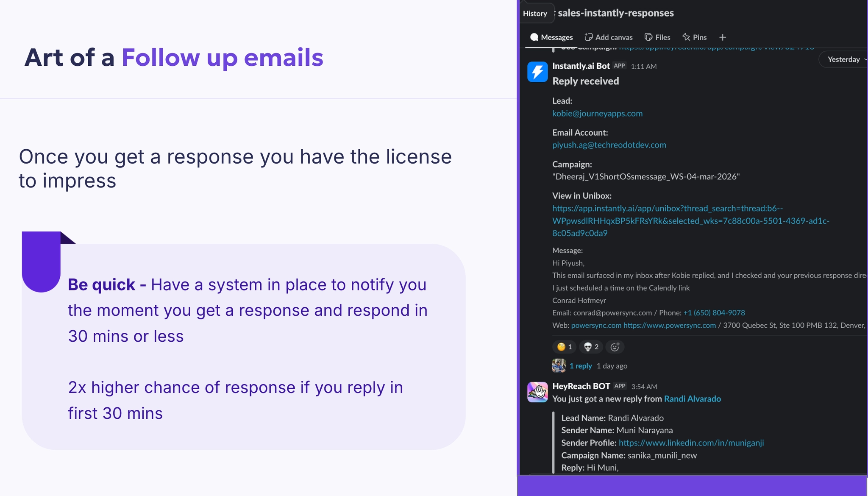Click the APP badge next to HeyReach BOT
868x496 pixels.
(x=620, y=386)
